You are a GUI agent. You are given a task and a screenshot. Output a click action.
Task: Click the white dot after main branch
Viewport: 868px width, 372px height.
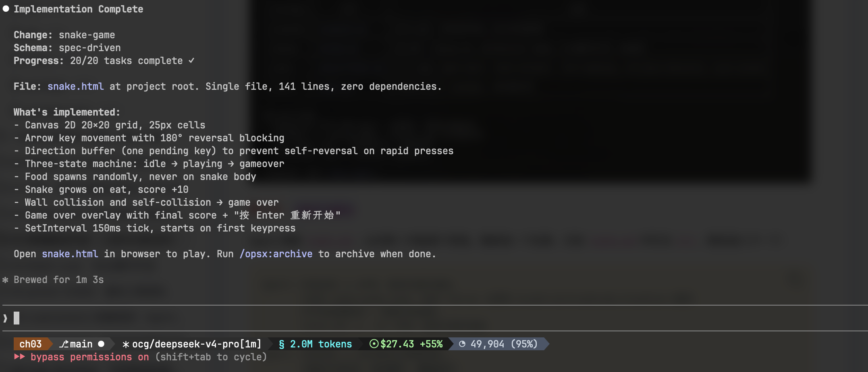click(102, 344)
